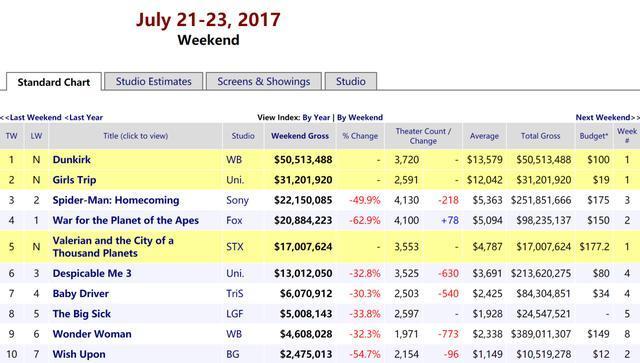Image resolution: width=640 pixels, height=363 pixels.
Task: Go to Last Weekend link
Action: coord(31,118)
